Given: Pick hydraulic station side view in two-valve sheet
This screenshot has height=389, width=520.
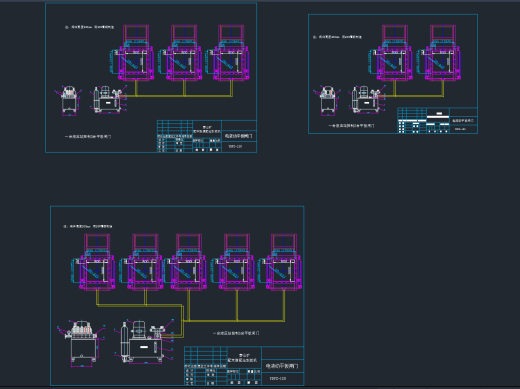Looking at the screenshot, I should 327,101.
